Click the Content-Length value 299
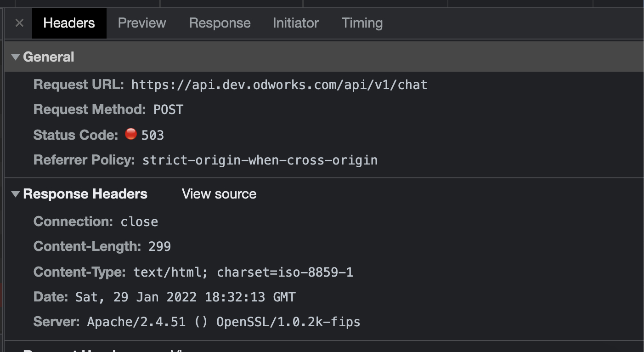644x352 pixels. click(160, 247)
